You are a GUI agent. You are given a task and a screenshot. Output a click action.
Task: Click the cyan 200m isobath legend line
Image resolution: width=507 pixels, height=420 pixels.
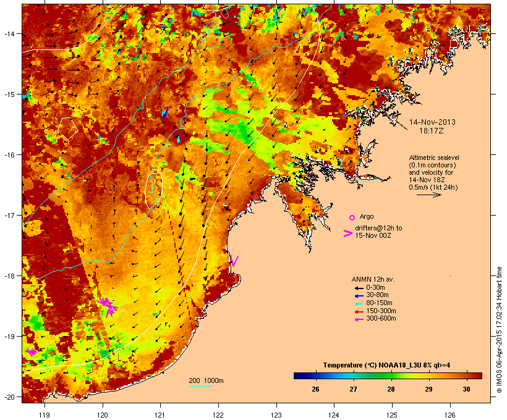(201, 386)
